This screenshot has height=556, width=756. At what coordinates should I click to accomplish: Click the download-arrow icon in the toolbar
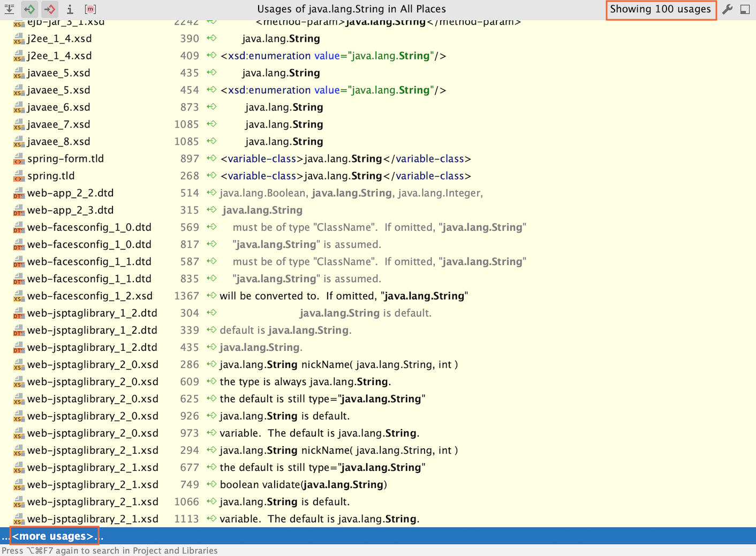[9, 9]
